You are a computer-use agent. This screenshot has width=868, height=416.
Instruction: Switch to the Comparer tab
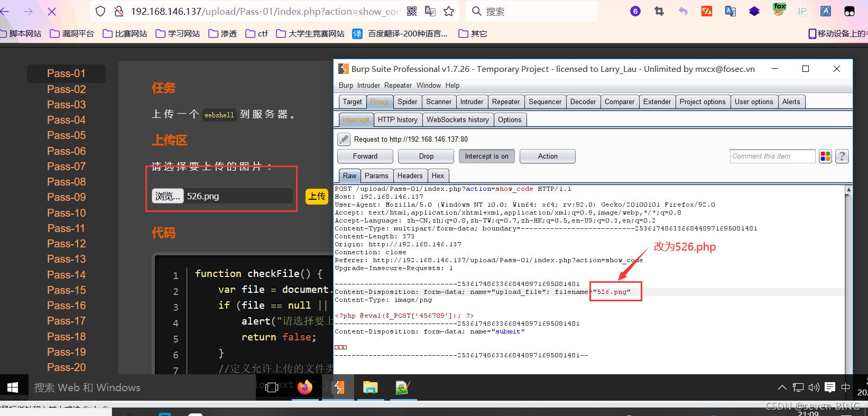point(620,101)
